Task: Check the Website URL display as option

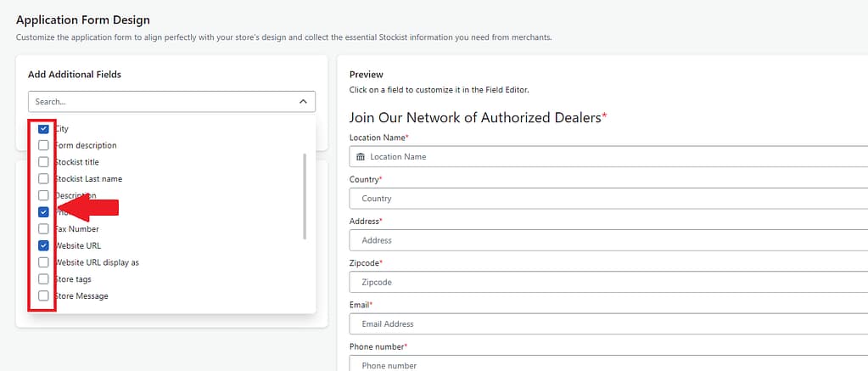Action: coord(43,262)
